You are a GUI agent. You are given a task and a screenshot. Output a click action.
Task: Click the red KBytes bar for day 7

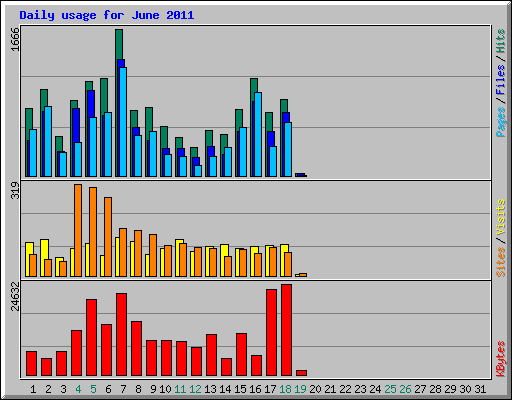(121, 335)
